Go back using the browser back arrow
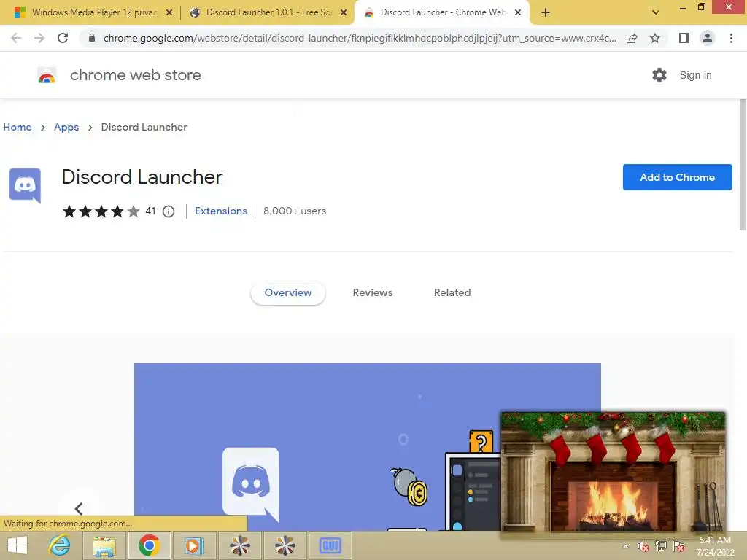The height and width of the screenshot is (560, 747). 16,38
